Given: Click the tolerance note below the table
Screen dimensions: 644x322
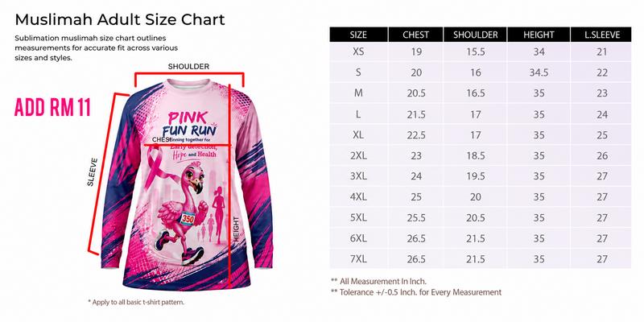Looking at the screenshot, I should [x=416, y=292].
